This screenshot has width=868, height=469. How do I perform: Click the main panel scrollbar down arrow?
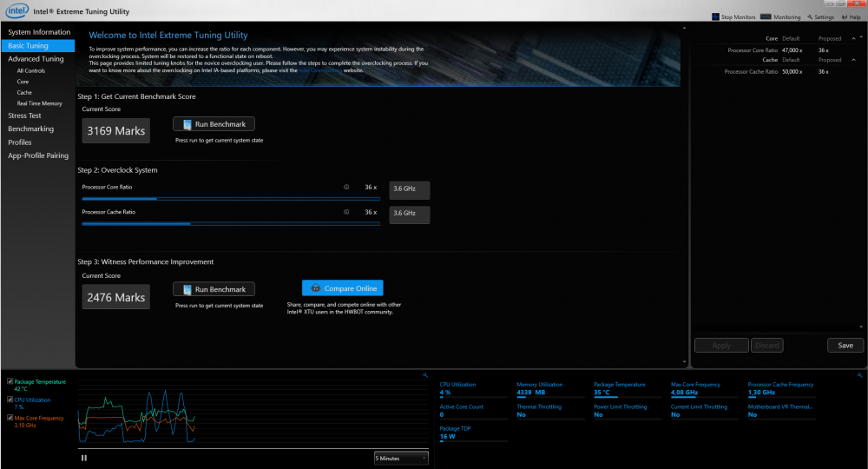[684, 362]
